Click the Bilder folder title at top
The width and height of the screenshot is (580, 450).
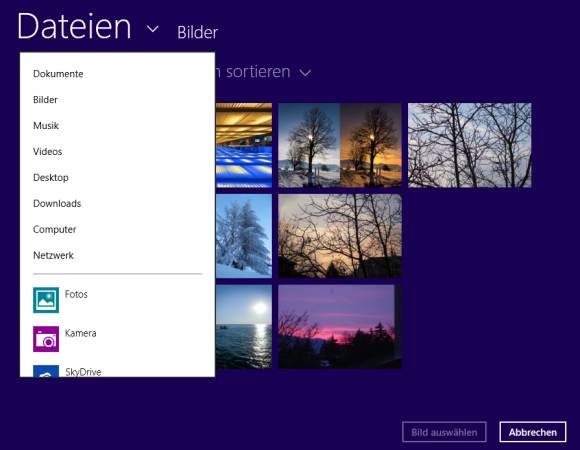pos(198,32)
